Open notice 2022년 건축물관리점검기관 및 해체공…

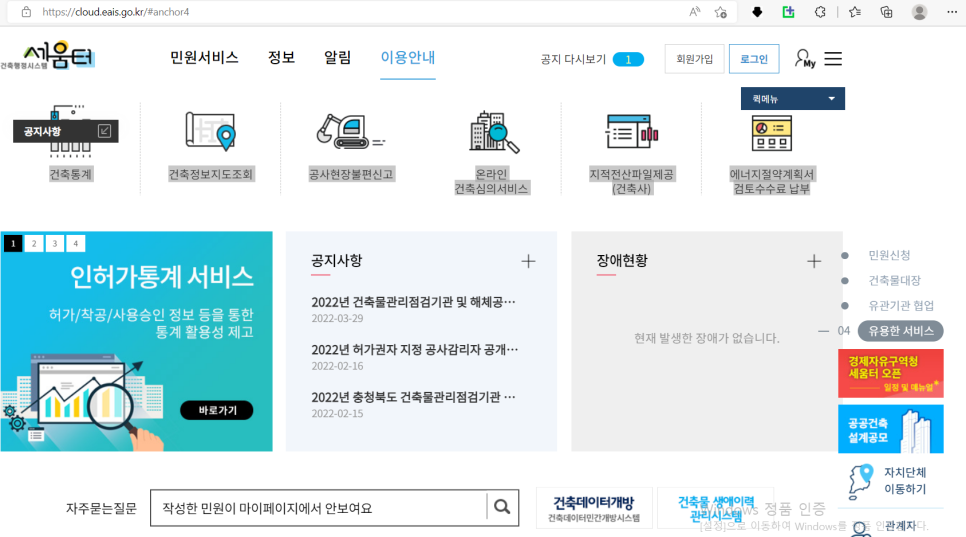(413, 302)
